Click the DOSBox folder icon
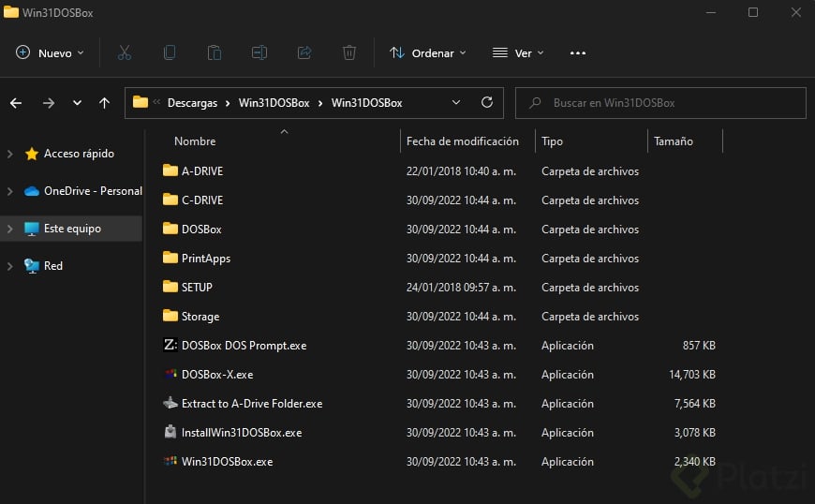The image size is (815, 504). coord(170,229)
